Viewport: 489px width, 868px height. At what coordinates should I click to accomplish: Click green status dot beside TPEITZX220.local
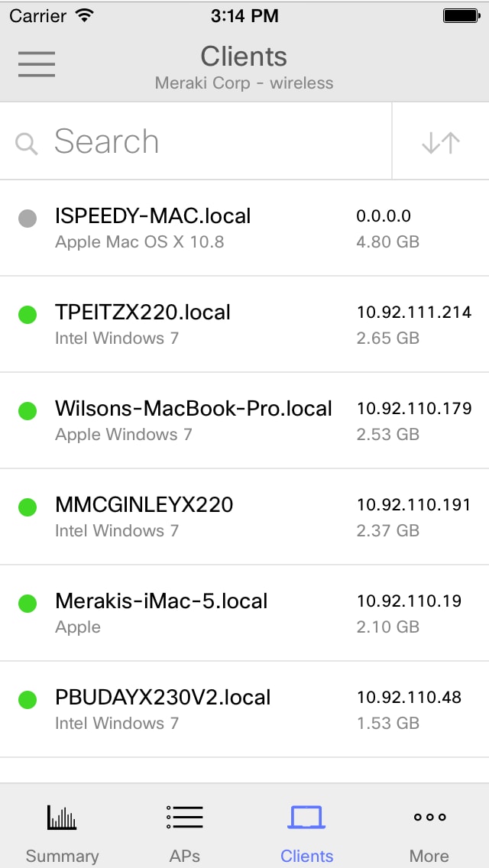[28, 315]
